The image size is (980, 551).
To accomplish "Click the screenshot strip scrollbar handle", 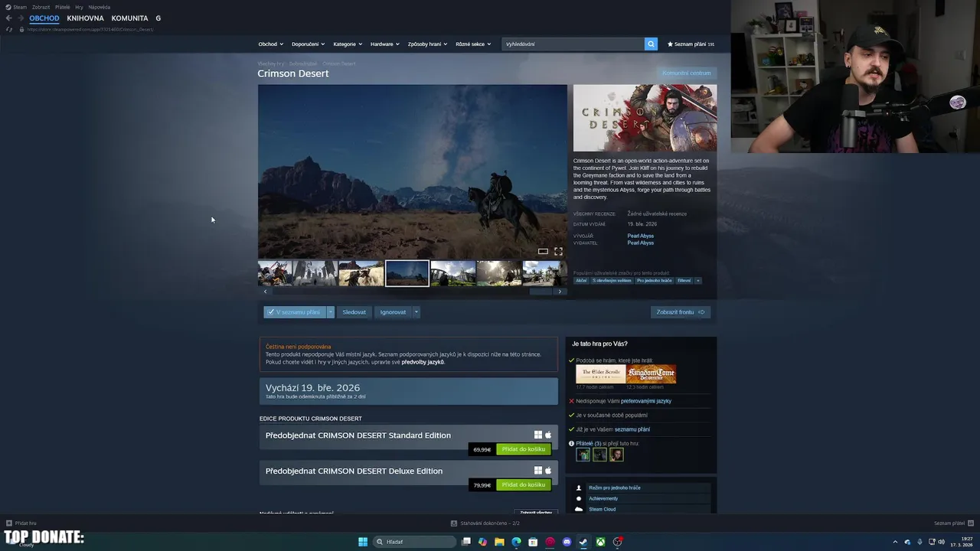I will coord(541,292).
